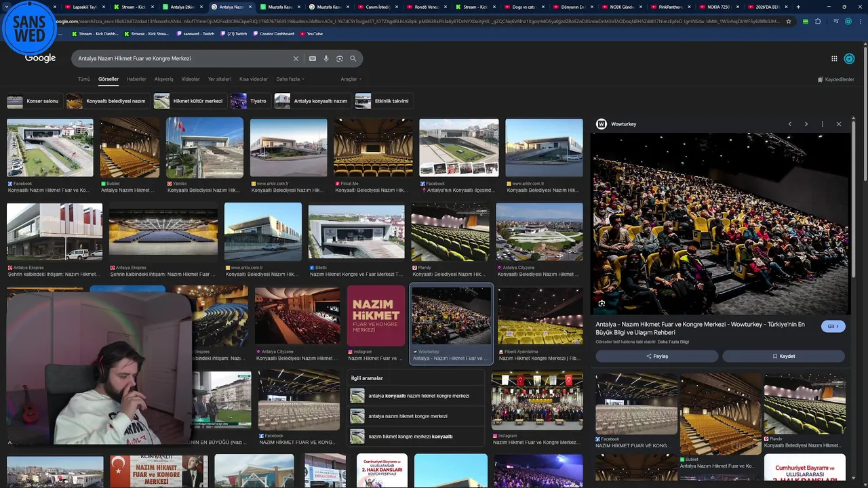This screenshot has height=488, width=868.
Task: Click the Wowturkey source logo
Action: [x=601, y=124]
